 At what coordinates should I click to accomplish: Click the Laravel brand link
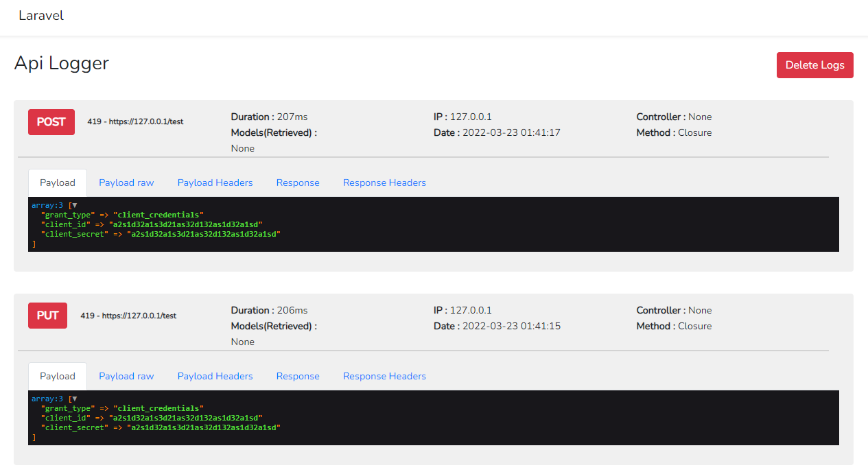pyautogui.click(x=40, y=15)
